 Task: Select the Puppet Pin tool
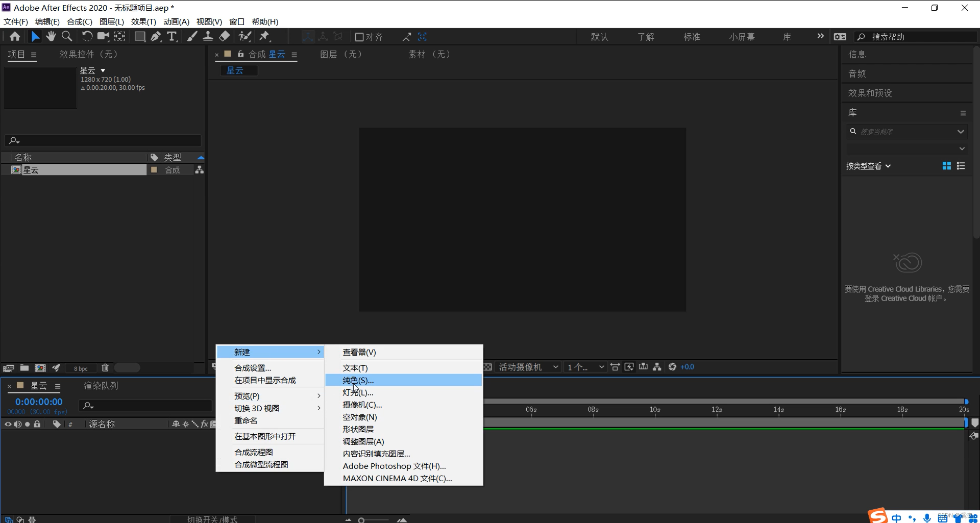coord(264,36)
